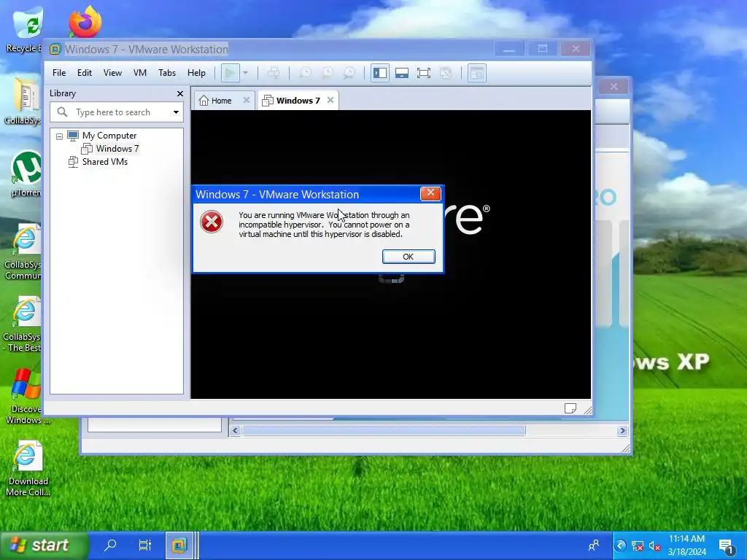
Task: Select My Computer in the library tree
Action: coord(109,136)
